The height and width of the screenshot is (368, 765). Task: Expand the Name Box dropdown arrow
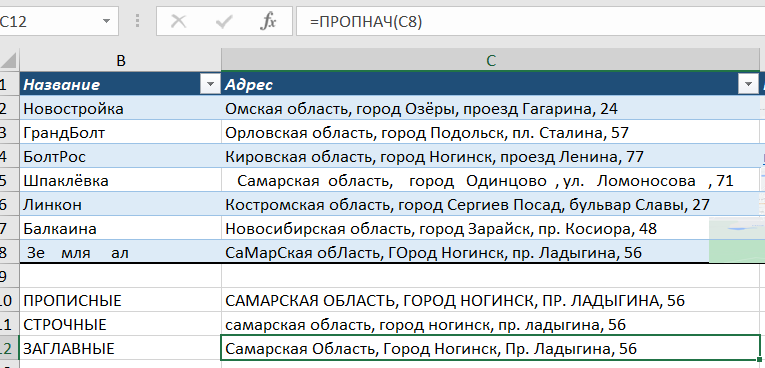coord(106,21)
